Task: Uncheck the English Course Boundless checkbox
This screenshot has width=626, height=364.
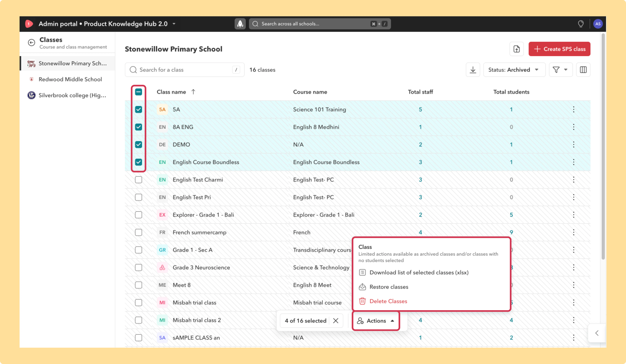Action: point(139,162)
